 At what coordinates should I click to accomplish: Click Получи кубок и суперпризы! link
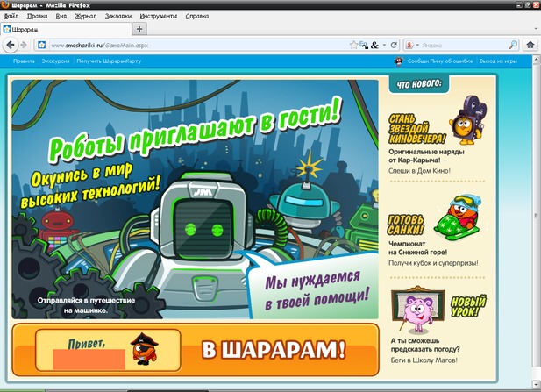coord(433,263)
